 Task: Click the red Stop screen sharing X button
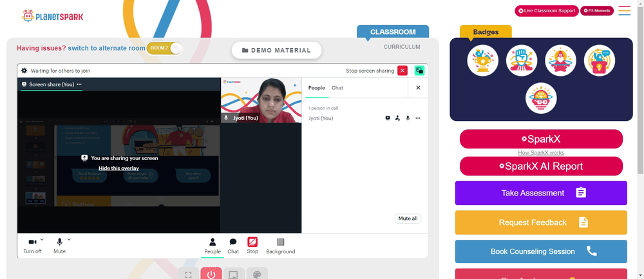point(402,71)
